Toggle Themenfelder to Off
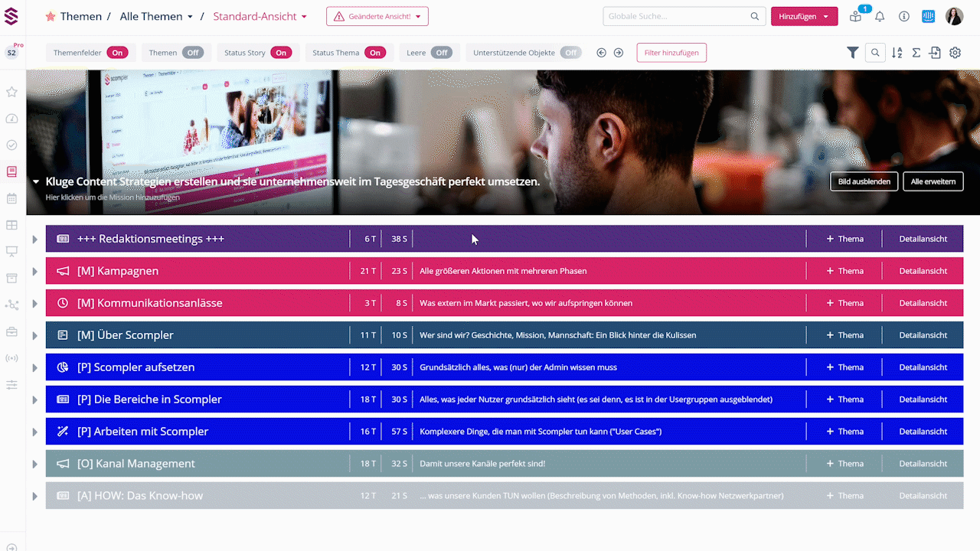980x551 pixels. [116, 52]
